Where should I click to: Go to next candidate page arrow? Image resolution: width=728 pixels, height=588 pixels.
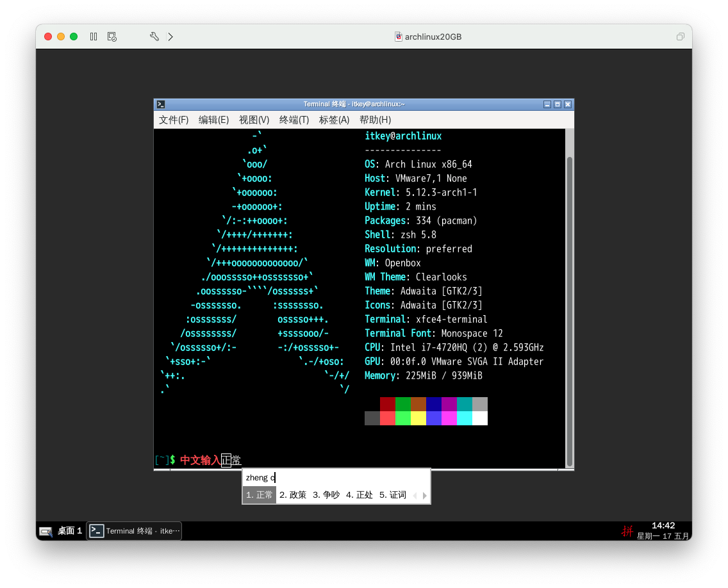424,496
